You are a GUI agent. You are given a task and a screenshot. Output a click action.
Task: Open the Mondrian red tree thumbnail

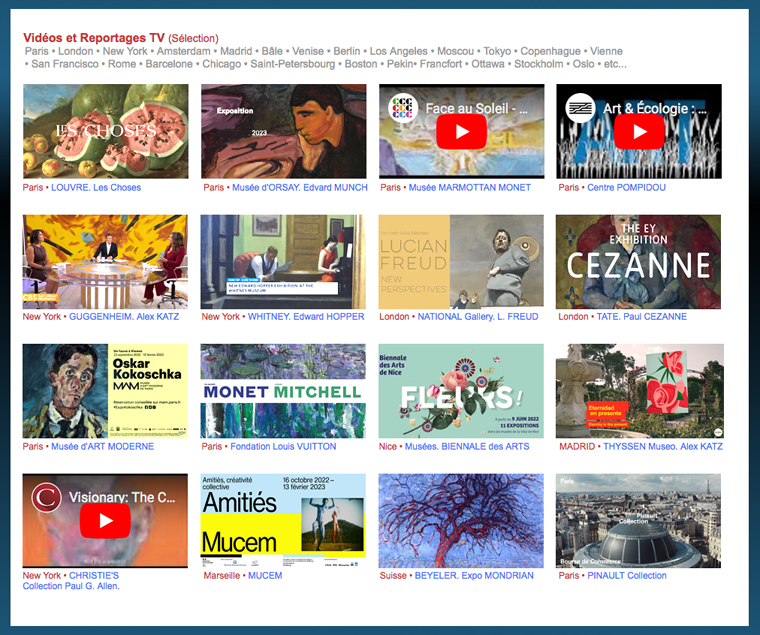(x=461, y=521)
